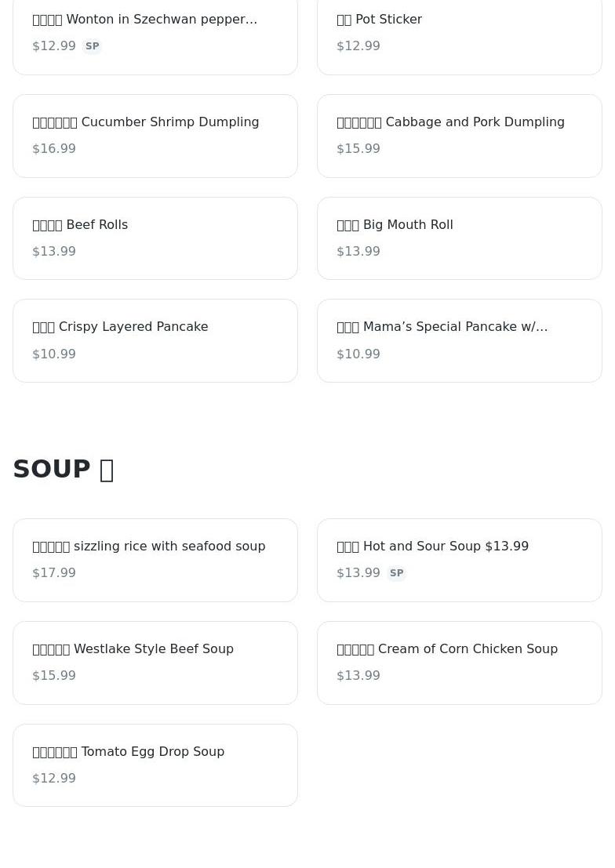Select Tomato Egg Drop Soup

point(155,765)
